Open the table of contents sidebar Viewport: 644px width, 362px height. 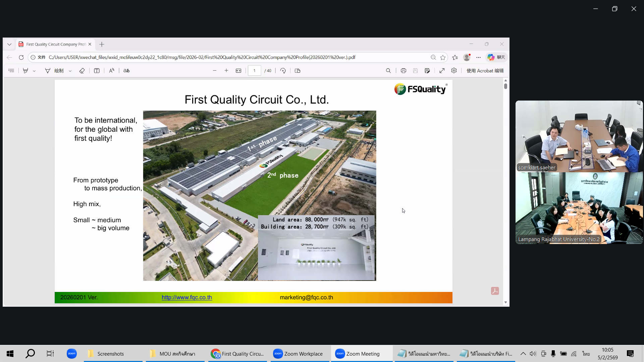tap(11, 71)
